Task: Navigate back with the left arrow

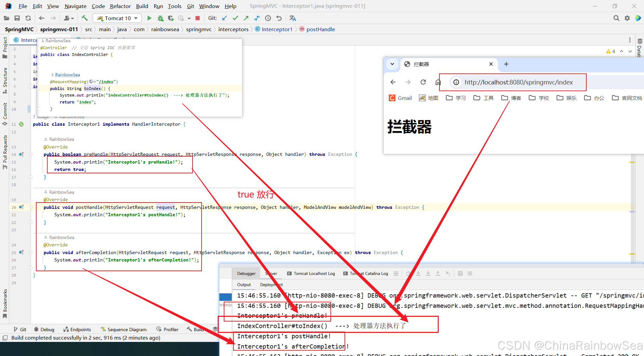Action: pyautogui.click(x=42, y=18)
